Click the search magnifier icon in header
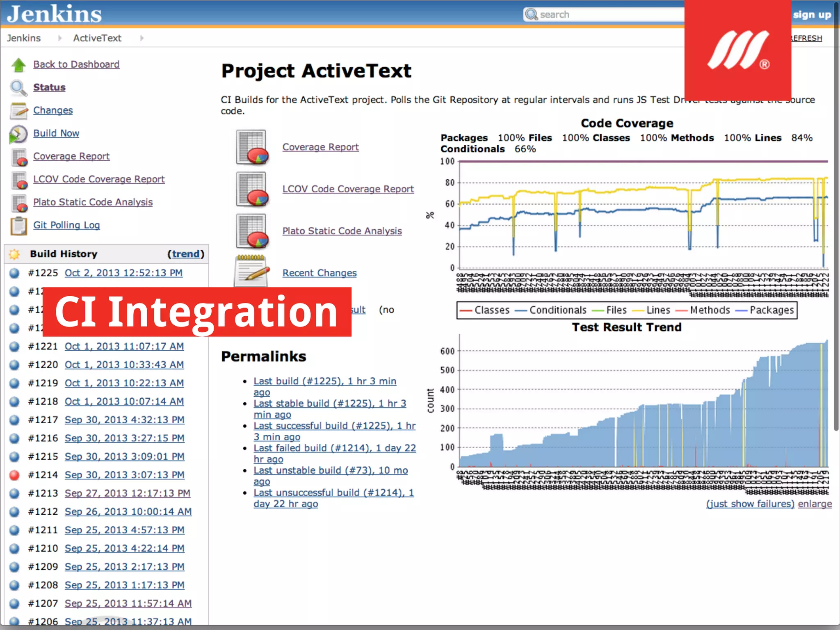Viewport: 840px width, 630px height. pos(532,14)
